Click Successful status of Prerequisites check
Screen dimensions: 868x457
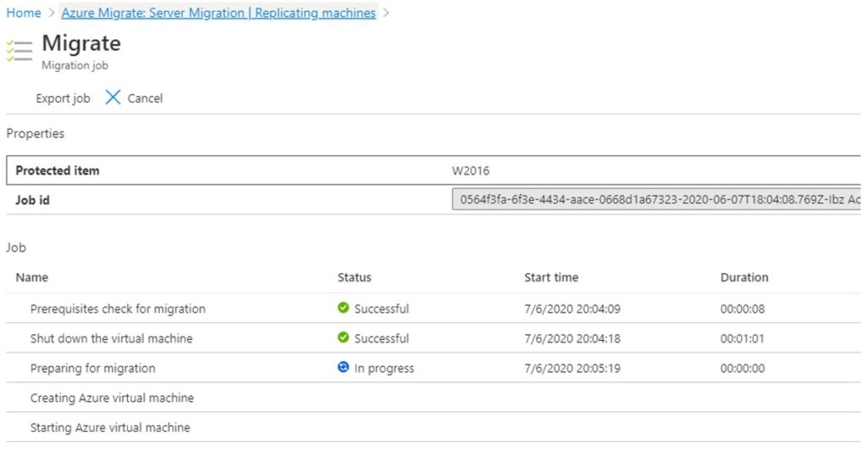pyautogui.click(x=381, y=309)
